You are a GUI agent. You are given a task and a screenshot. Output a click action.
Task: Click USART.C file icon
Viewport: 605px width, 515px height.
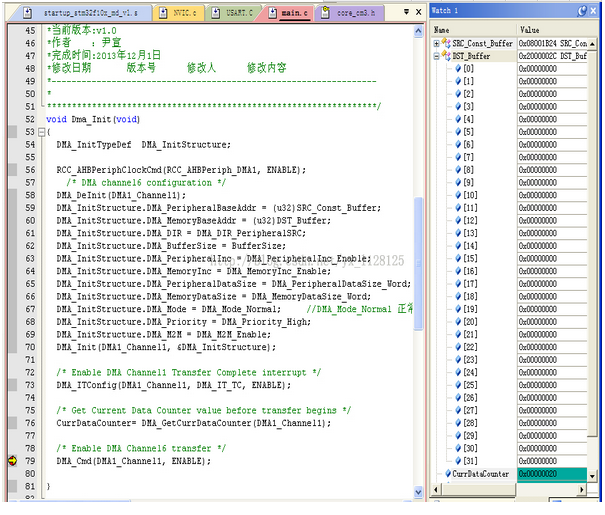pos(216,13)
